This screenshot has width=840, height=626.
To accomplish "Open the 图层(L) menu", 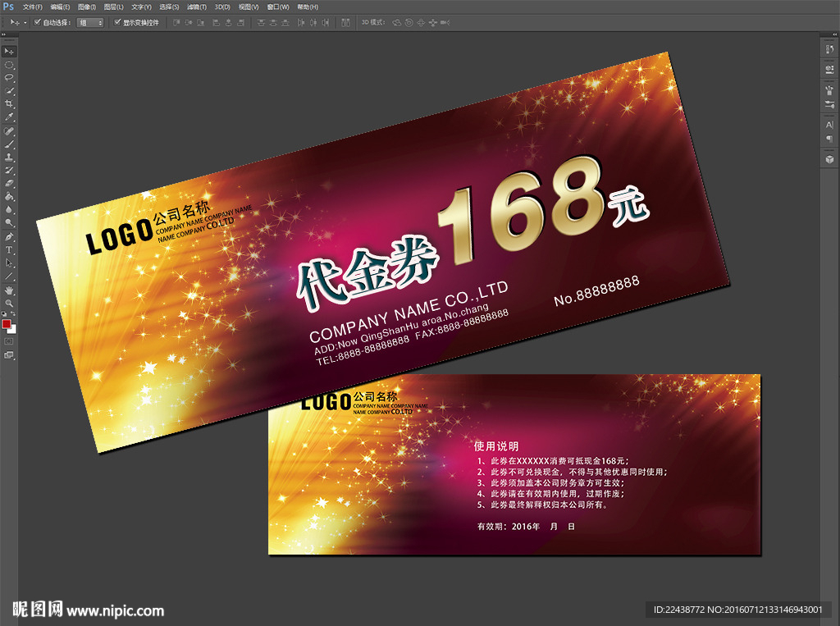I will click(x=113, y=7).
